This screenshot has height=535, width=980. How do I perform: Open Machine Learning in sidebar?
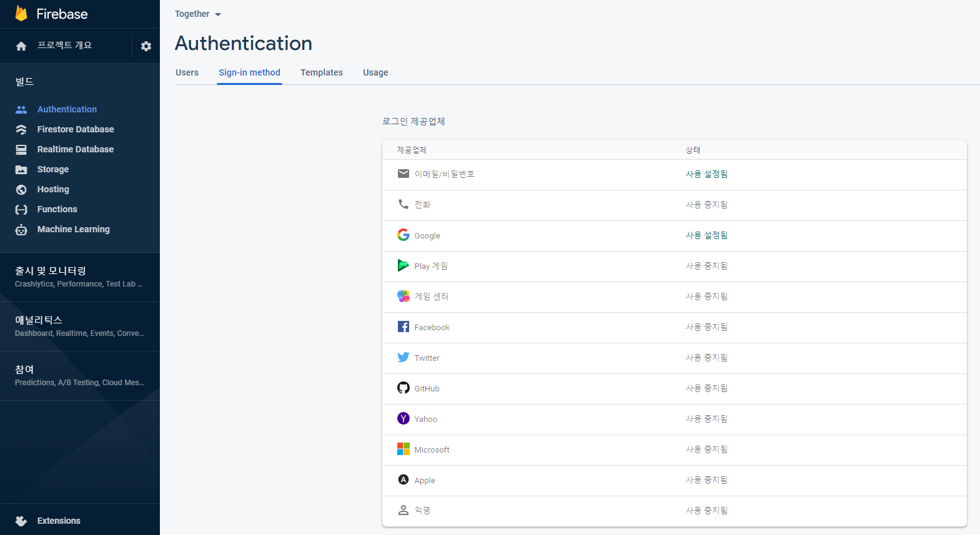coord(73,229)
